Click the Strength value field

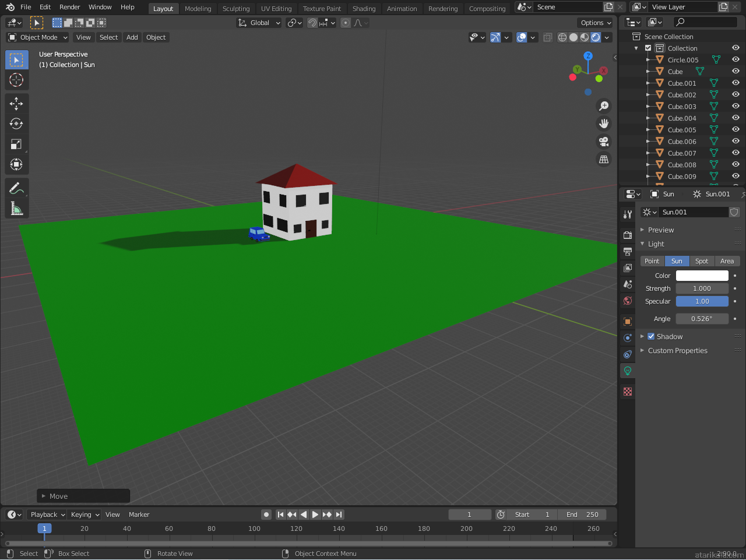coord(702,288)
